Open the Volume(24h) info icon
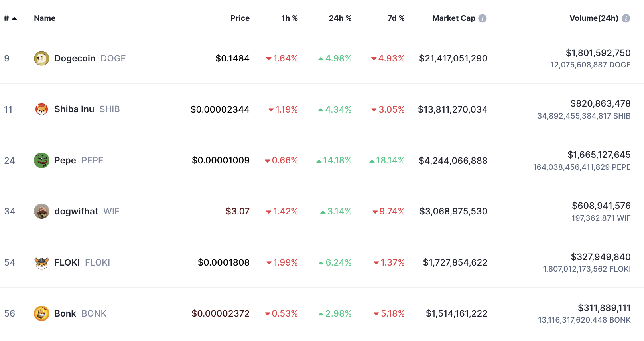 (626, 18)
